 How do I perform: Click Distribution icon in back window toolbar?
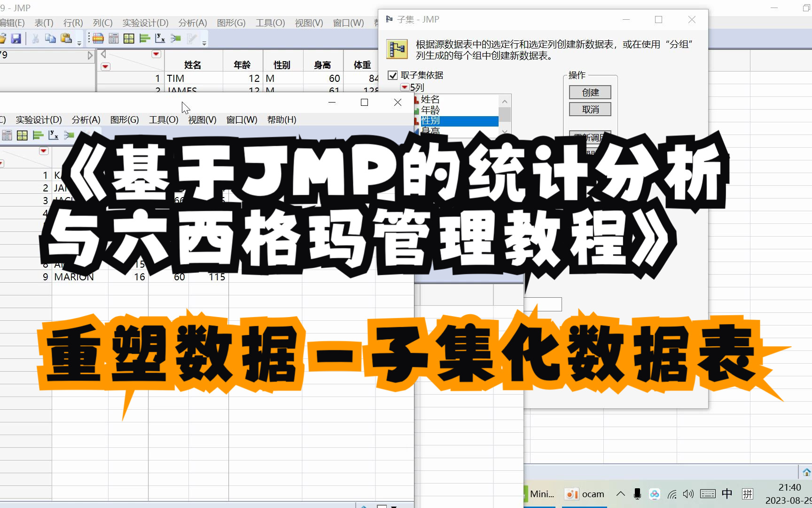tap(145, 39)
